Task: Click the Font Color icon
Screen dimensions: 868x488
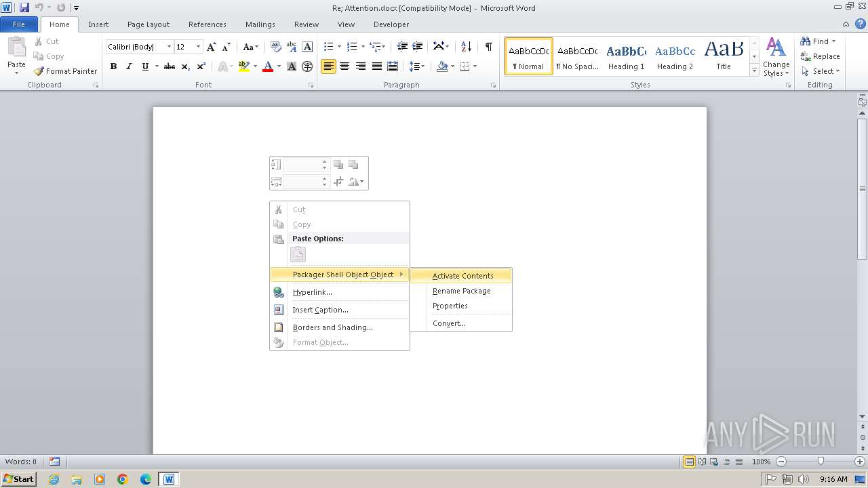Action: [268, 66]
